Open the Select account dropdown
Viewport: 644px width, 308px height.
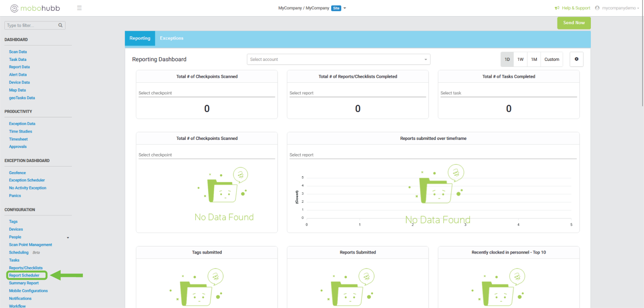(x=338, y=59)
